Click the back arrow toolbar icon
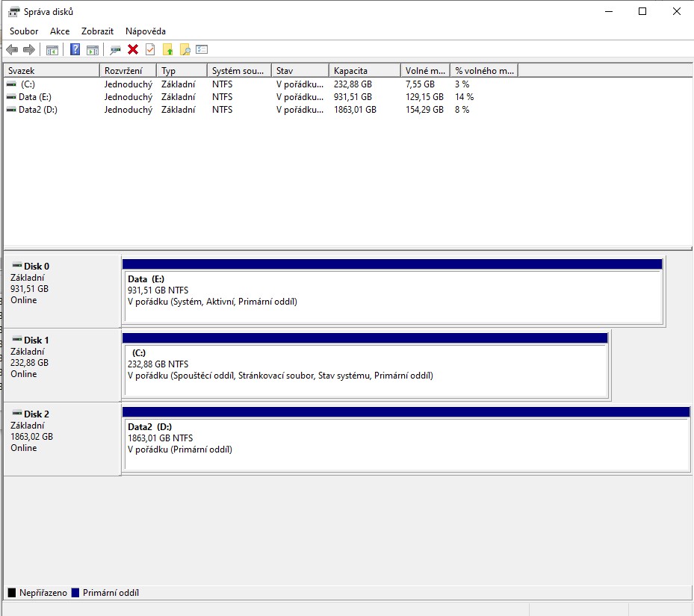The width and height of the screenshot is (694, 616). click(x=12, y=50)
